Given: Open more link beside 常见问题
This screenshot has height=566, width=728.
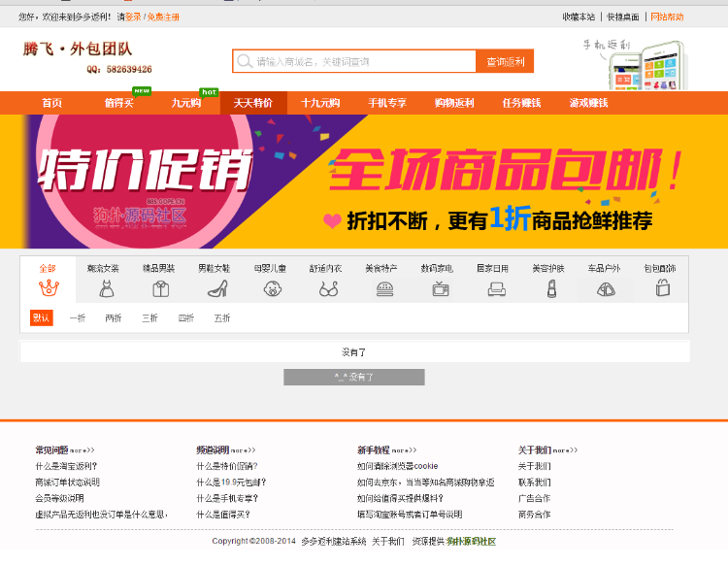Looking at the screenshot, I should click(x=83, y=450).
